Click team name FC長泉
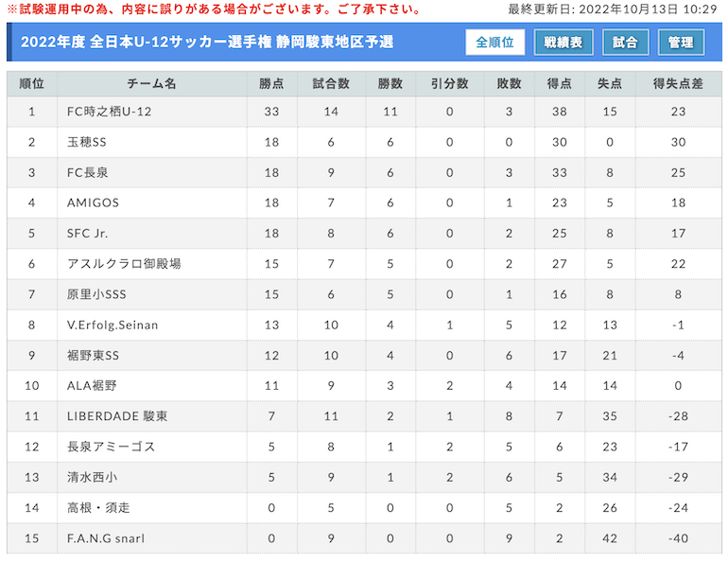The height and width of the screenshot is (563, 728). point(87,173)
